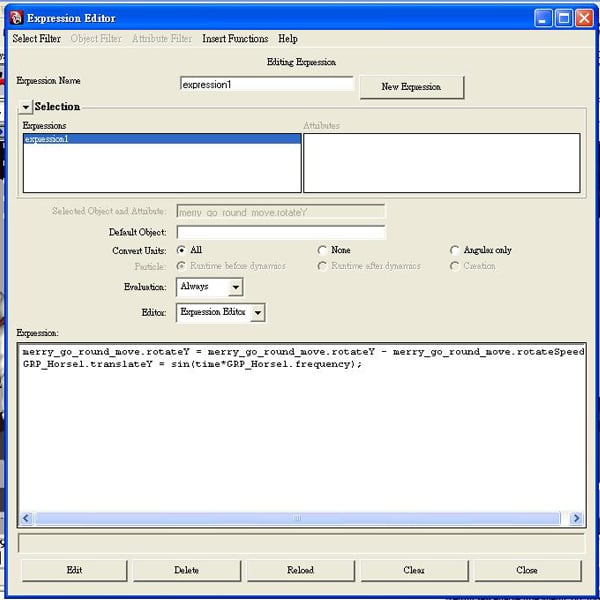Minimize the Expression Editor window

tap(543, 18)
